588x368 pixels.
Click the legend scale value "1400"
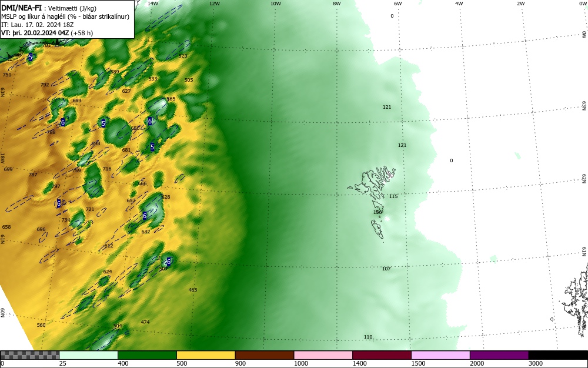(x=360, y=363)
